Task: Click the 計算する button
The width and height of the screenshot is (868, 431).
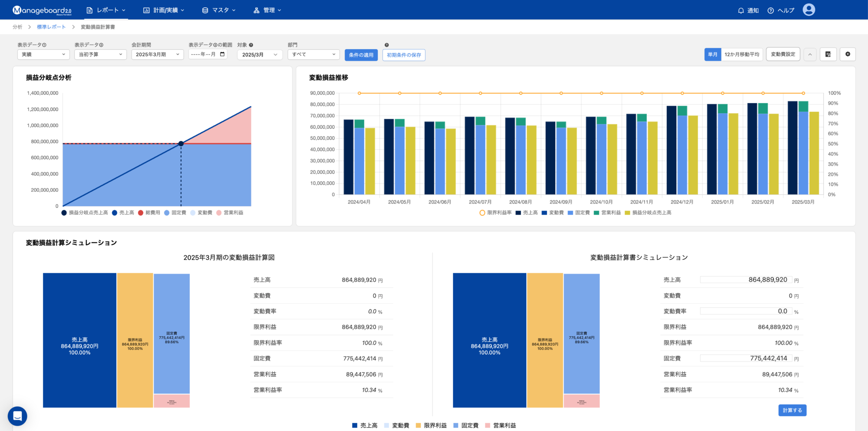Action: (792, 410)
